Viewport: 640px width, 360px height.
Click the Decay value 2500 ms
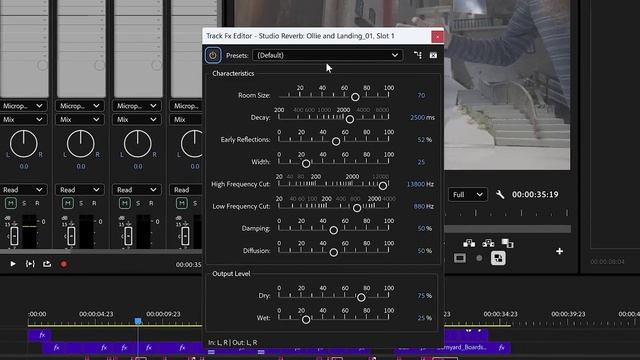[x=422, y=118]
